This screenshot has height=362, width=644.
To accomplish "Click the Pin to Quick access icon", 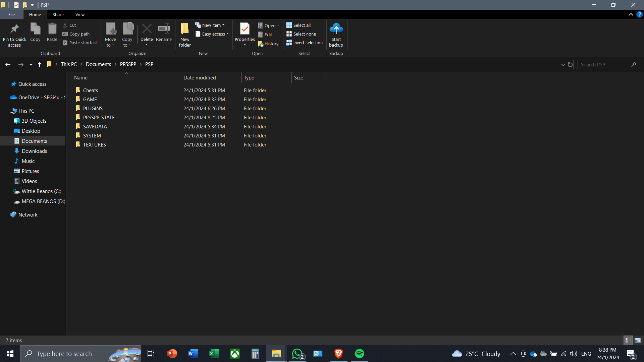I will click(x=14, y=29).
